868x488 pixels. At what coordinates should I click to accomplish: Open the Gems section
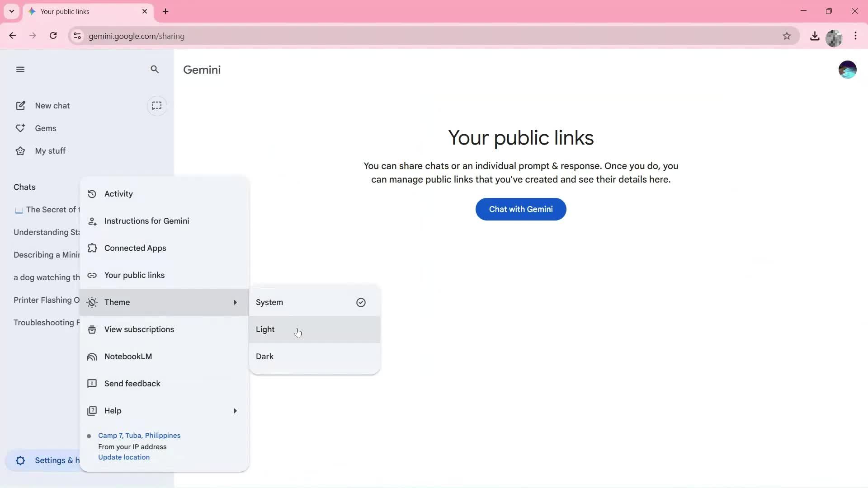pos(46,128)
